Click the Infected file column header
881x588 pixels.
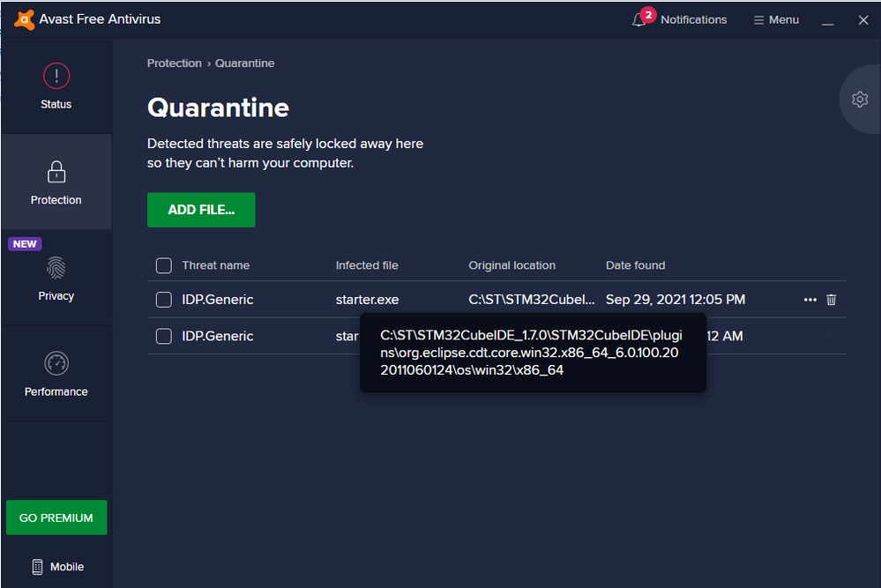click(367, 265)
